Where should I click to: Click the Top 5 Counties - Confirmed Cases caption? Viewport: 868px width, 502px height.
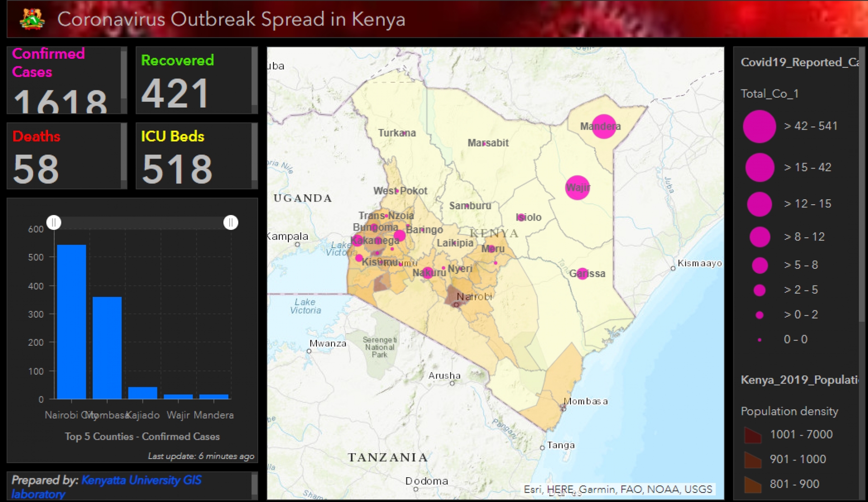pos(142,436)
